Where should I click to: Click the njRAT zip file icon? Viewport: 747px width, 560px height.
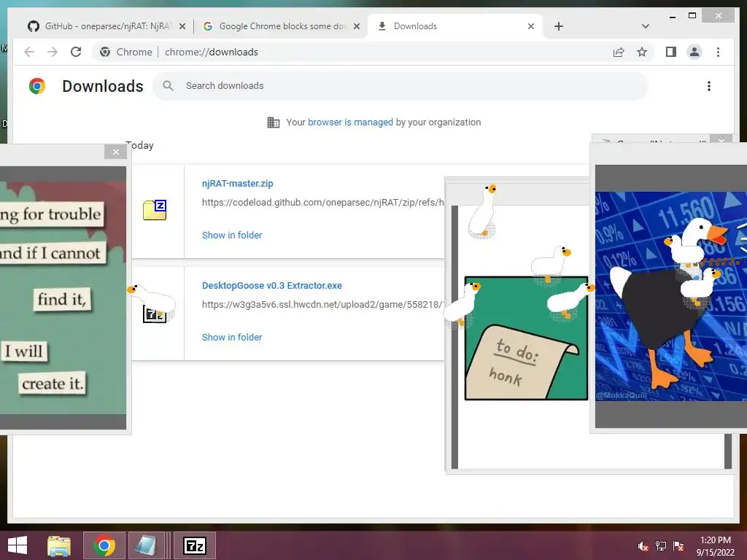(155, 210)
